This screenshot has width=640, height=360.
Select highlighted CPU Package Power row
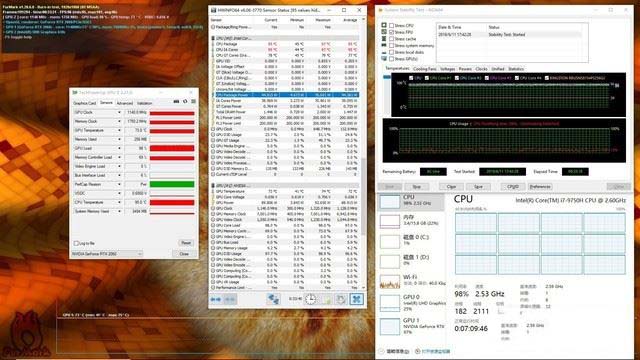pyautogui.click(x=285, y=95)
